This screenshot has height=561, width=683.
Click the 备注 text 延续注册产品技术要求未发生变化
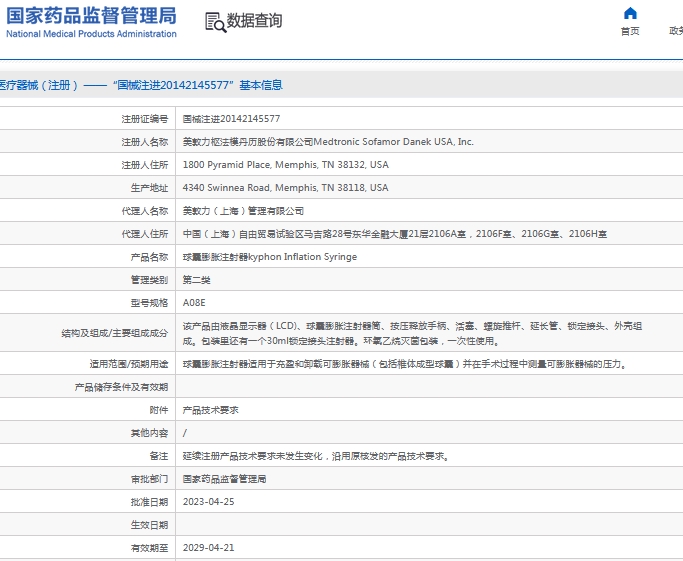[317, 456]
